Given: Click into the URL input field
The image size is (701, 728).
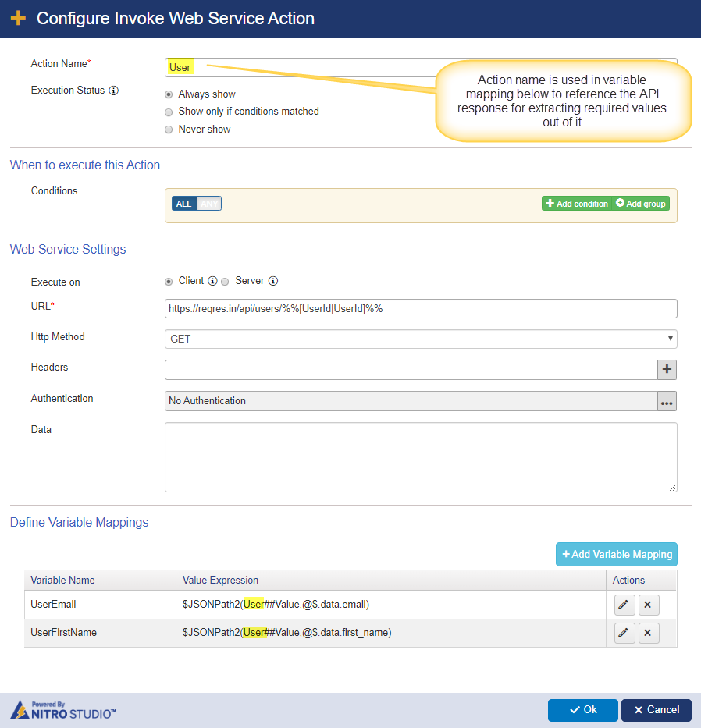Looking at the screenshot, I should [x=421, y=309].
